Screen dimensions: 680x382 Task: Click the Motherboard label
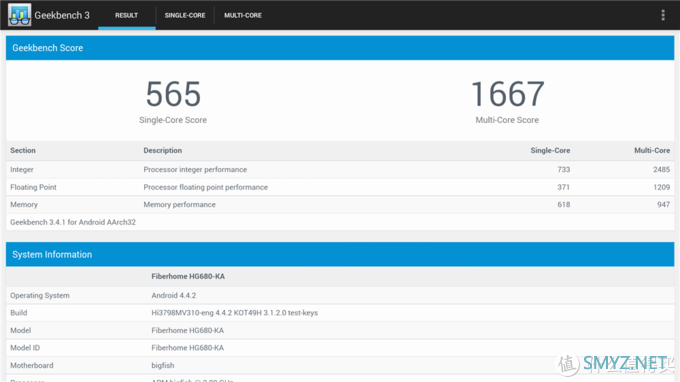coord(32,366)
